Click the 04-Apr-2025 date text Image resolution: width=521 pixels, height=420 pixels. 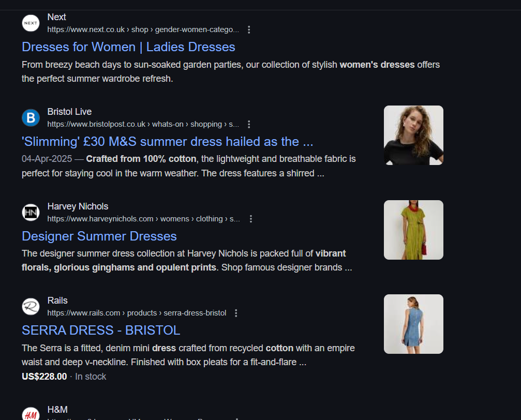(x=47, y=159)
